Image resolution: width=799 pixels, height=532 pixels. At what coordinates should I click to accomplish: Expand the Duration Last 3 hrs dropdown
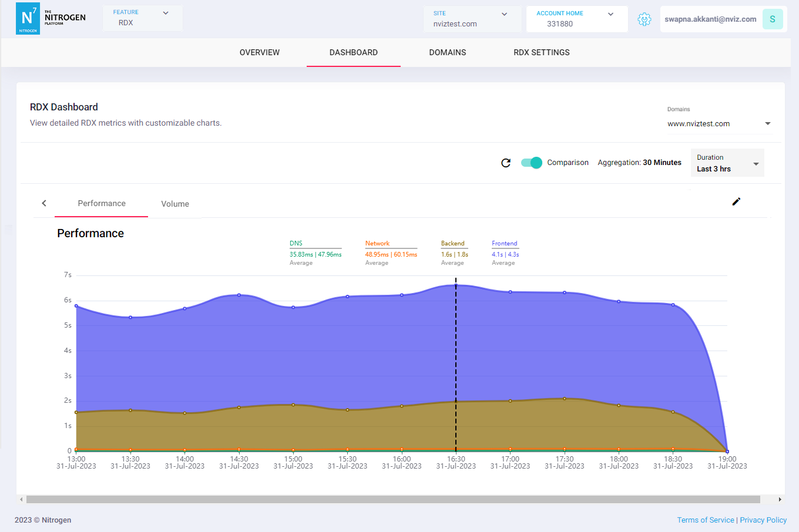coord(727,163)
